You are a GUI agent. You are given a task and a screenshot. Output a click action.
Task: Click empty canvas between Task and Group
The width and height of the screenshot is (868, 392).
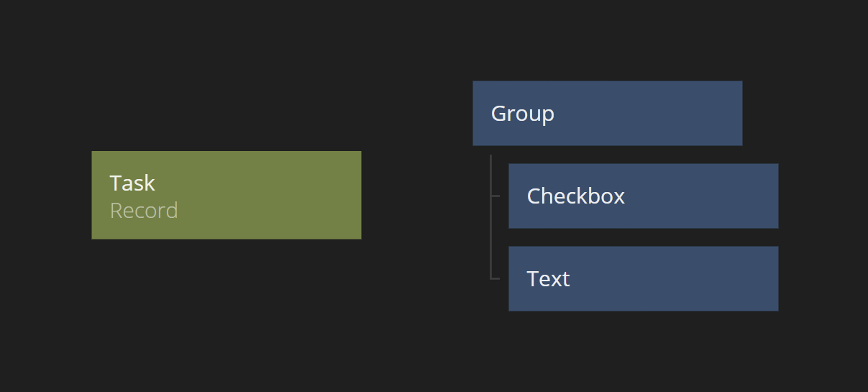pyautogui.click(x=417, y=194)
